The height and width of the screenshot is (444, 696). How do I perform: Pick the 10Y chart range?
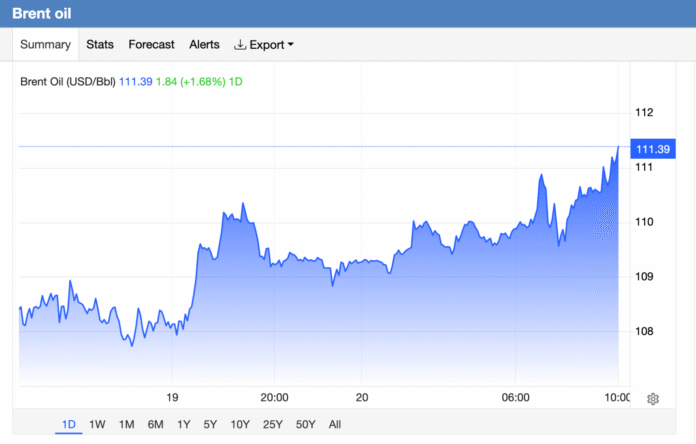(x=240, y=424)
